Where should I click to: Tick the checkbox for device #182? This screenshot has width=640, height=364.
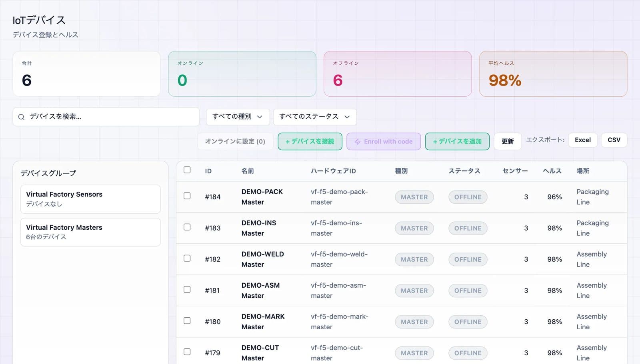[187, 258]
